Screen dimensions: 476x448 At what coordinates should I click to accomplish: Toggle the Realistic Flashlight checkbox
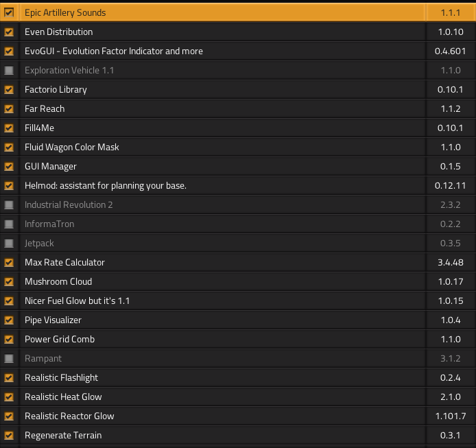[x=9, y=377]
